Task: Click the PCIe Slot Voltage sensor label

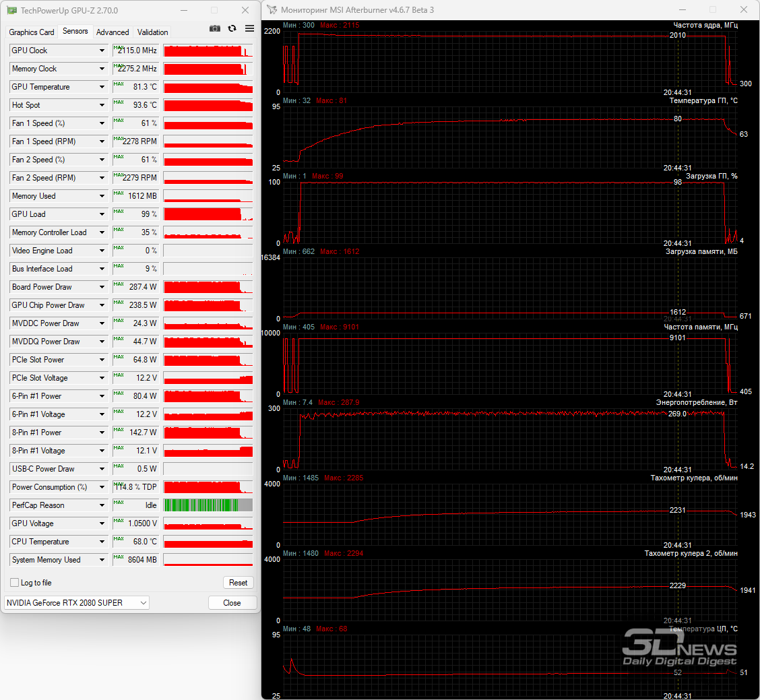Action: (40, 378)
